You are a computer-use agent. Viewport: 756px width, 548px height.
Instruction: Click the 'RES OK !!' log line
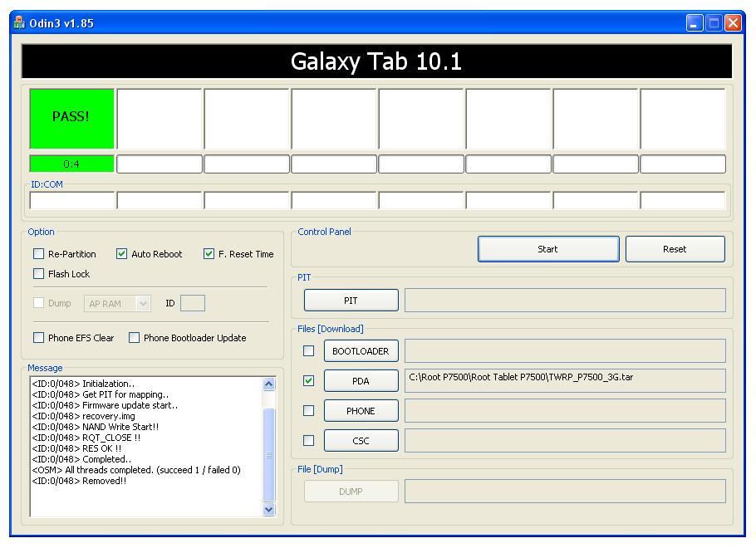click(x=76, y=448)
